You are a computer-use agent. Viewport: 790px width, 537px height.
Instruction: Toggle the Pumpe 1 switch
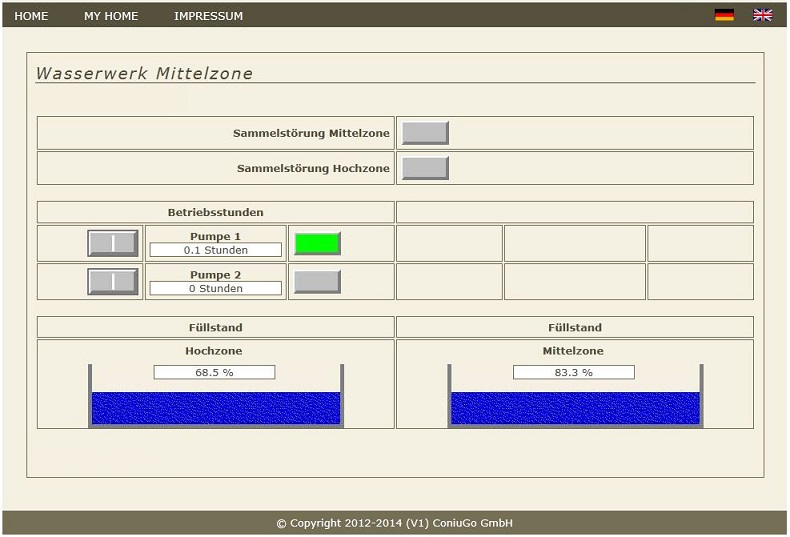(113, 243)
